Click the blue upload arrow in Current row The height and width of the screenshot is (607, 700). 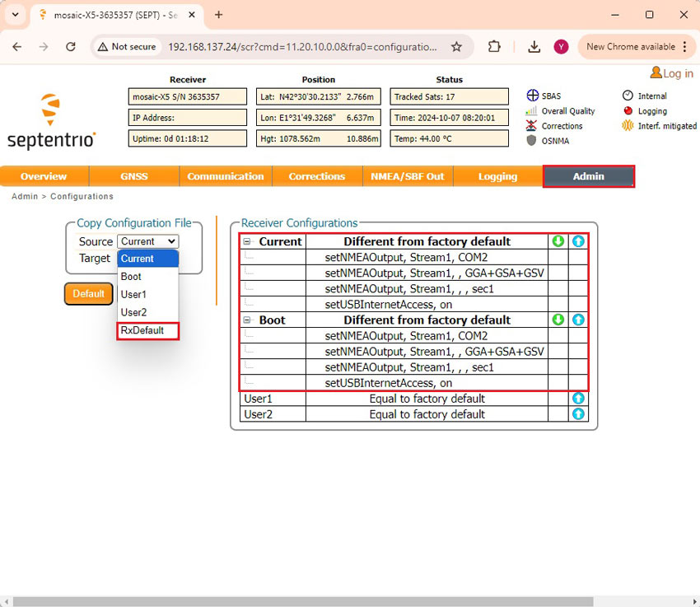(x=578, y=241)
